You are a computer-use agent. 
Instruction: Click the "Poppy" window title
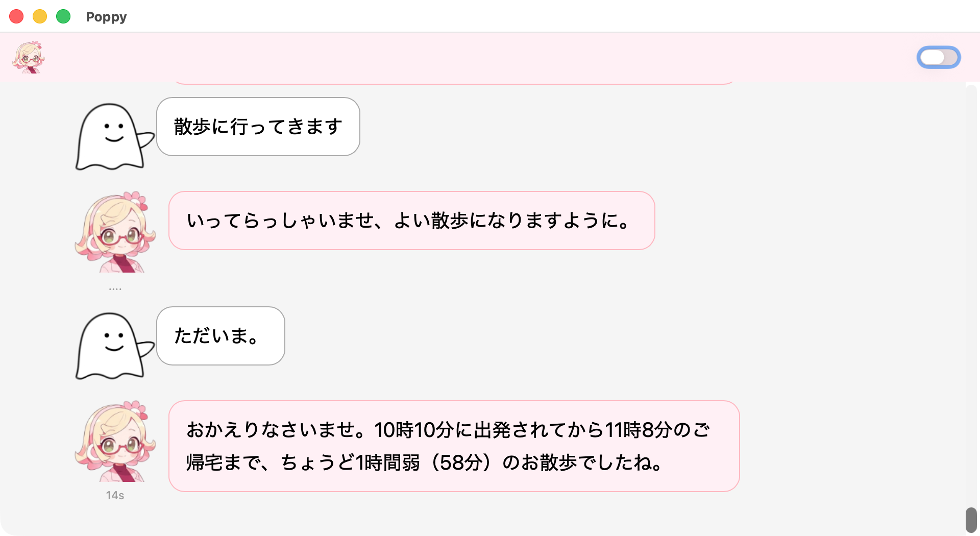[106, 17]
